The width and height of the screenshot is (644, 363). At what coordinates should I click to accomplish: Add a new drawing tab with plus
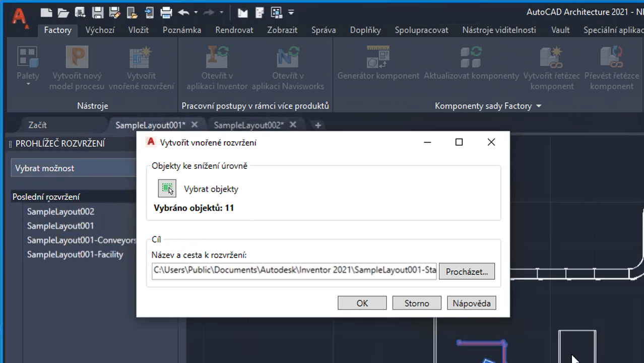(x=317, y=125)
